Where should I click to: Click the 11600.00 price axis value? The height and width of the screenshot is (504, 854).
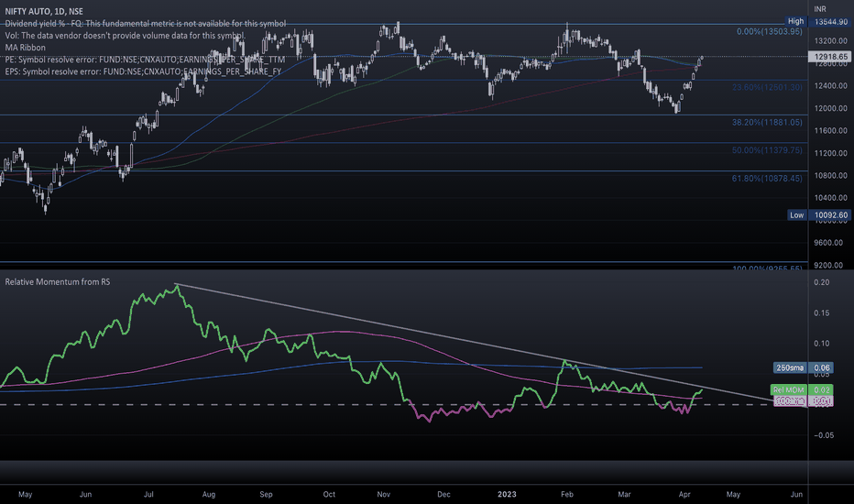(830, 131)
